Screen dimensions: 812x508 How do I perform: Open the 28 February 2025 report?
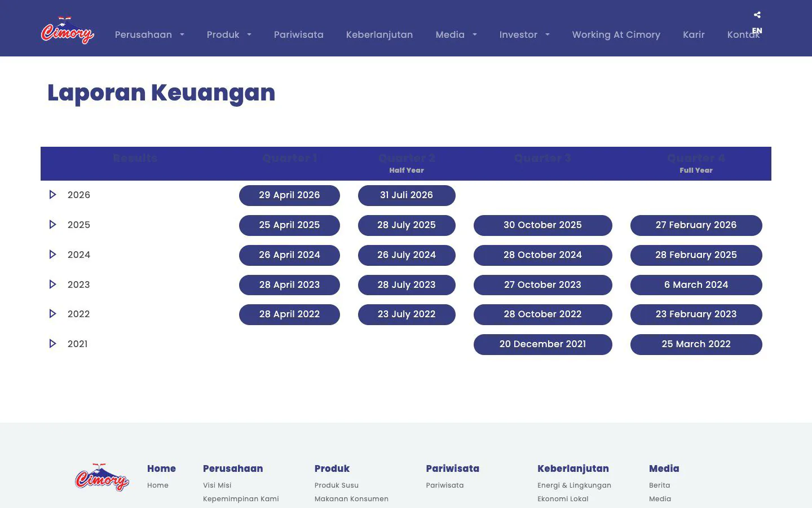tap(696, 255)
